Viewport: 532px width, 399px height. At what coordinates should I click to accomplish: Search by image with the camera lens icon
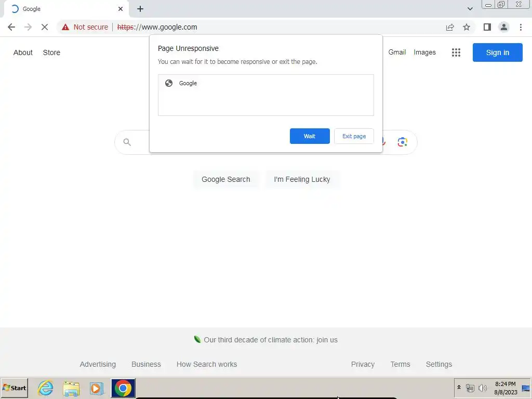(x=403, y=142)
